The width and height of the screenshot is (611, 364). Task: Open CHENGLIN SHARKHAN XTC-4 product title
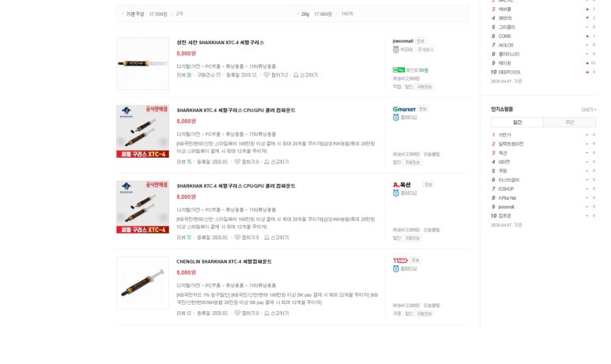point(224,261)
